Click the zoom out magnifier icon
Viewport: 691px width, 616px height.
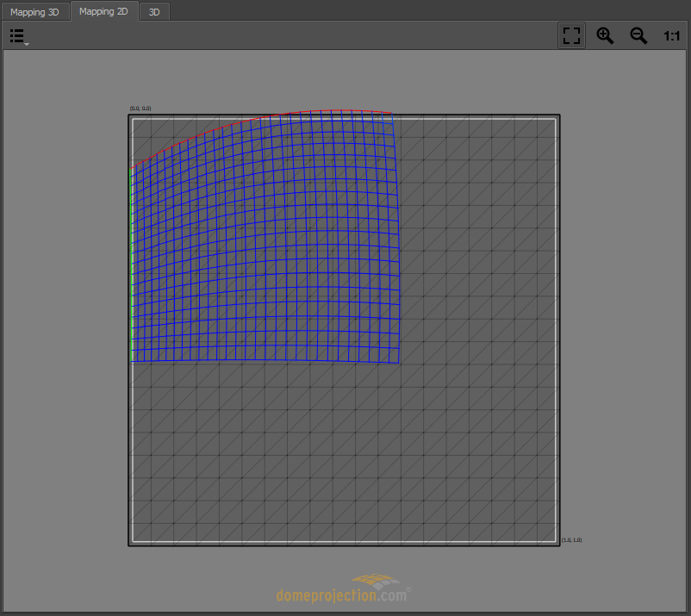pos(638,35)
